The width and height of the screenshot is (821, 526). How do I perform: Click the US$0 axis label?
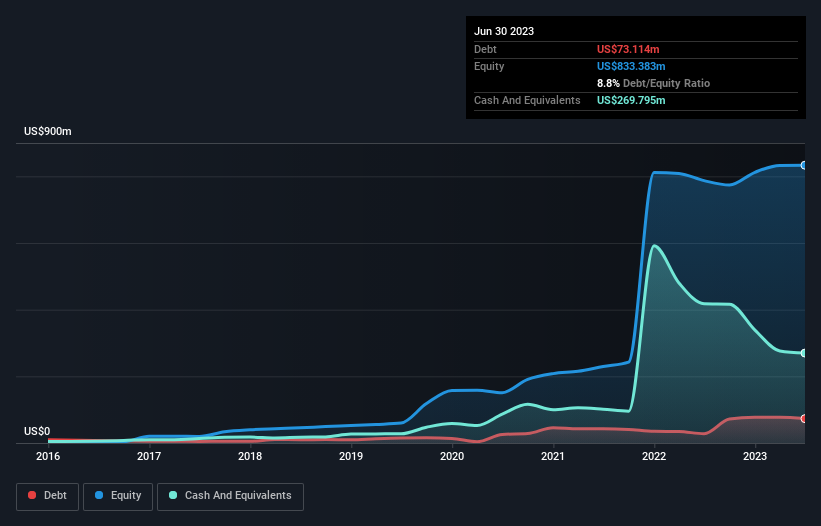(37, 431)
